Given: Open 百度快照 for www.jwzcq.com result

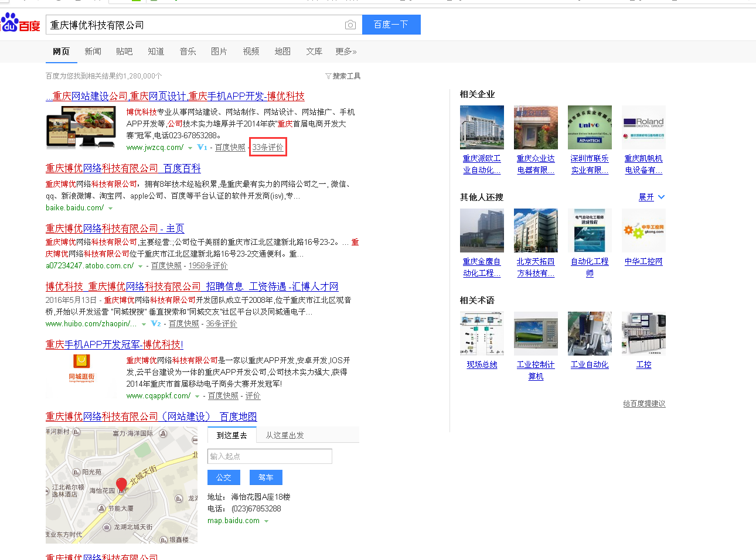Looking at the screenshot, I should tap(230, 148).
